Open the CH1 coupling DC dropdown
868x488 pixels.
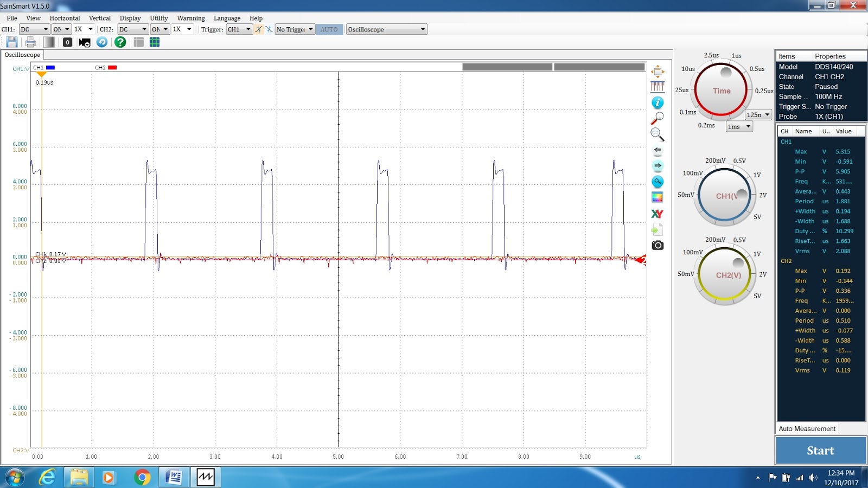point(34,29)
